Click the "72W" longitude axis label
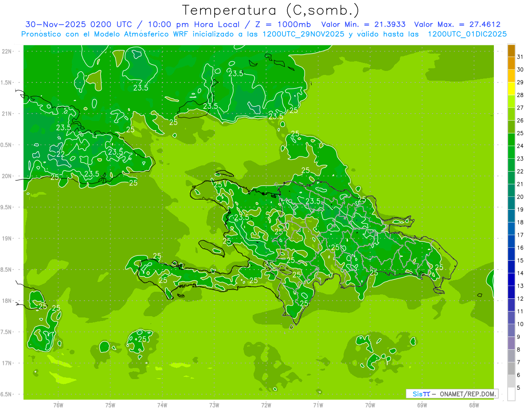The width and height of the screenshot is (532, 411). click(x=266, y=405)
